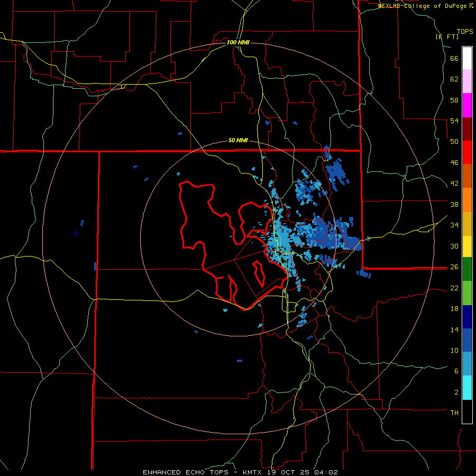Click the legend value 62
The image size is (476, 476).
pyautogui.click(x=454, y=79)
